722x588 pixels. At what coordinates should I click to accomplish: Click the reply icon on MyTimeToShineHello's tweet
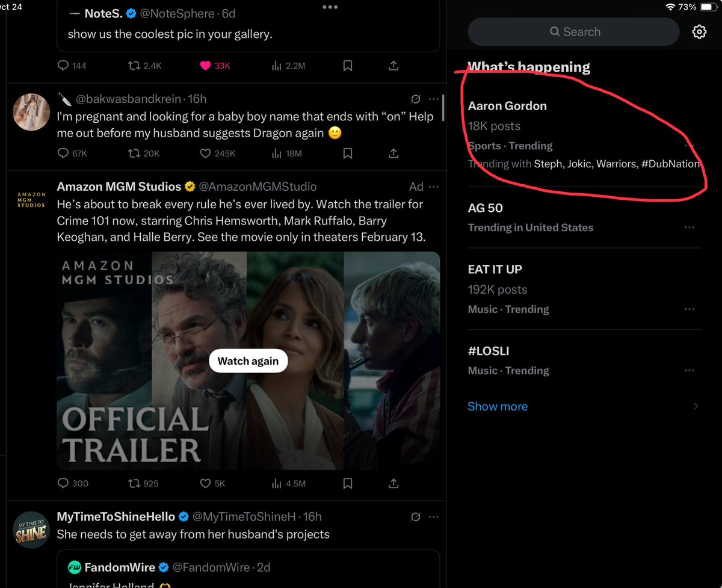coord(64,586)
